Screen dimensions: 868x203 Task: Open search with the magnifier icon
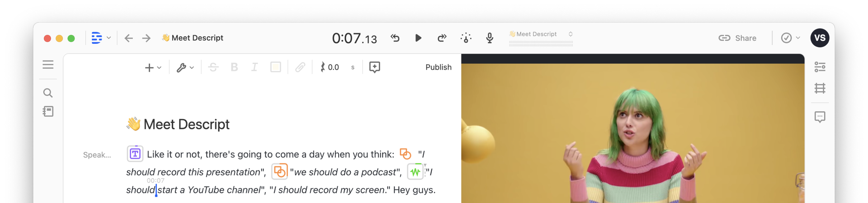48,93
